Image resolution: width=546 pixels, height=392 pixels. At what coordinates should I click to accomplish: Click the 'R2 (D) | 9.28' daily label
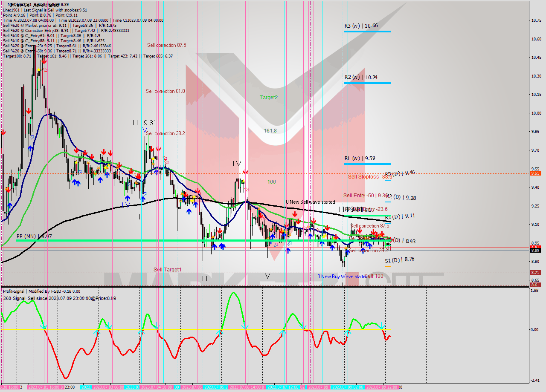tap(400, 198)
